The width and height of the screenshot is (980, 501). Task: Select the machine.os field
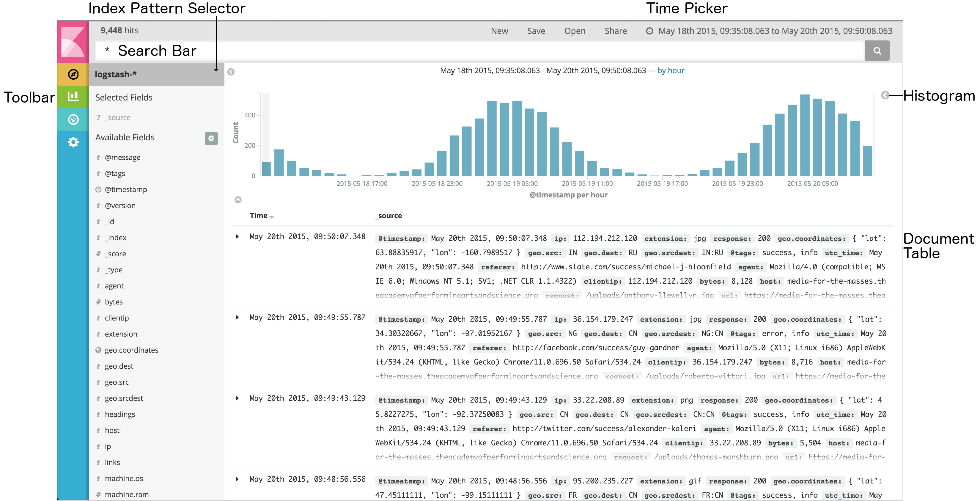(124, 479)
